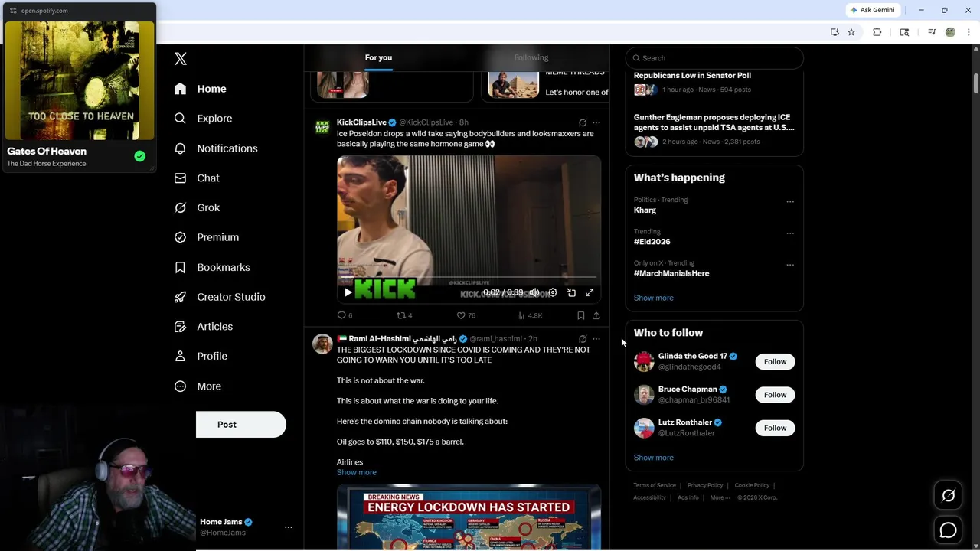The width and height of the screenshot is (980, 551).
Task: Open Creator Studio in sidebar
Action: pyautogui.click(x=220, y=297)
